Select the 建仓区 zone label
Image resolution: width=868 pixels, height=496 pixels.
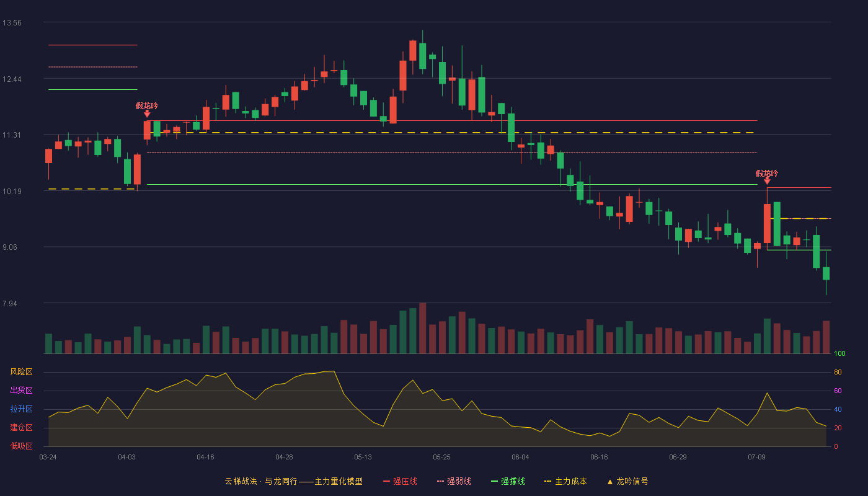click(x=21, y=428)
